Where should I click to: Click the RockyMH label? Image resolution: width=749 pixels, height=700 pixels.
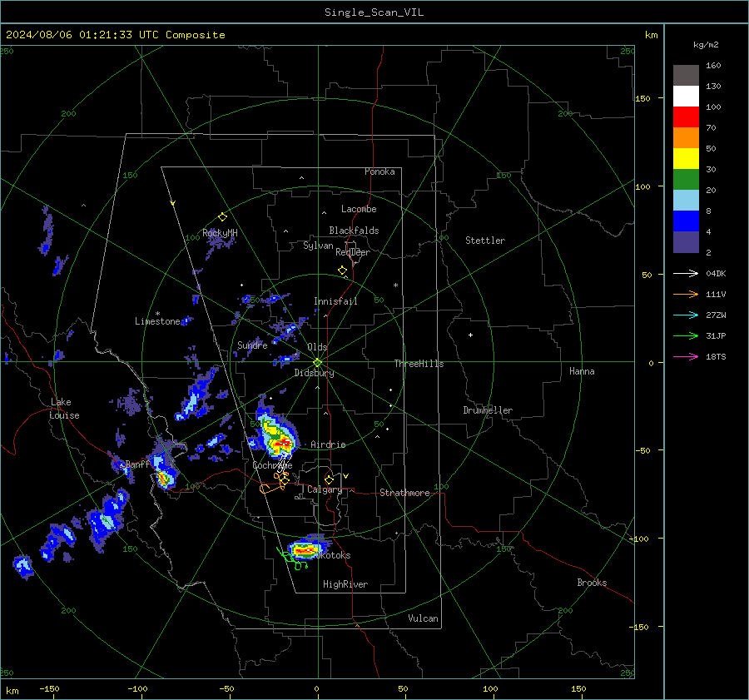(x=220, y=233)
